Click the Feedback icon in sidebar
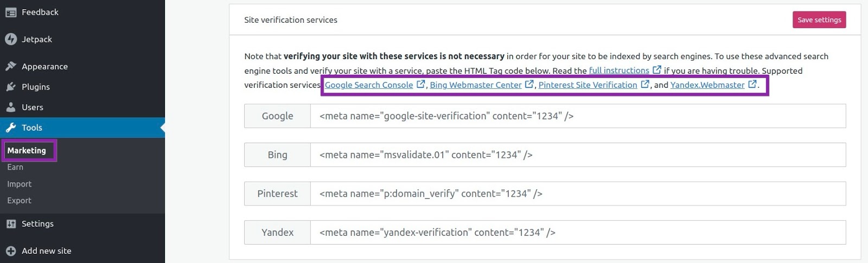 click(x=11, y=12)
